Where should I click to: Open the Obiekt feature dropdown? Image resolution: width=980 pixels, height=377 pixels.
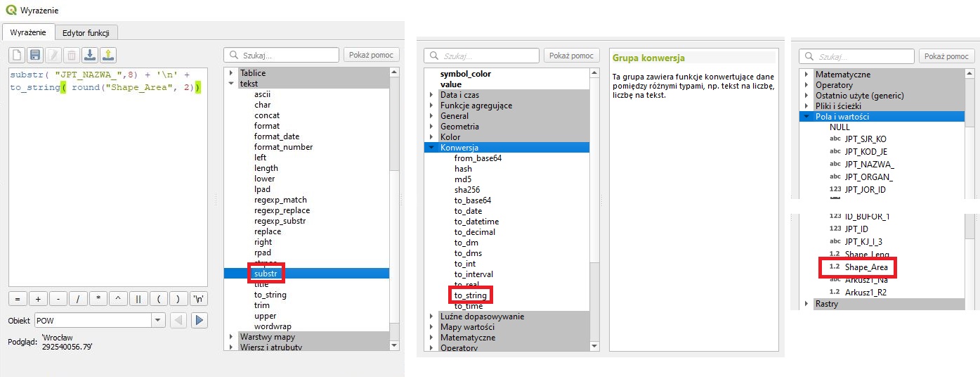coord(157,321)
